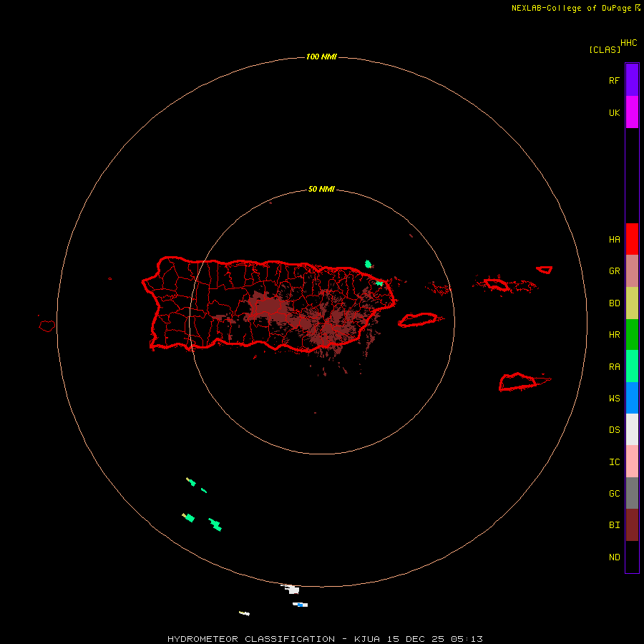
Task: Click the green rain echo off the northeast coast
Action: (369, 264)
